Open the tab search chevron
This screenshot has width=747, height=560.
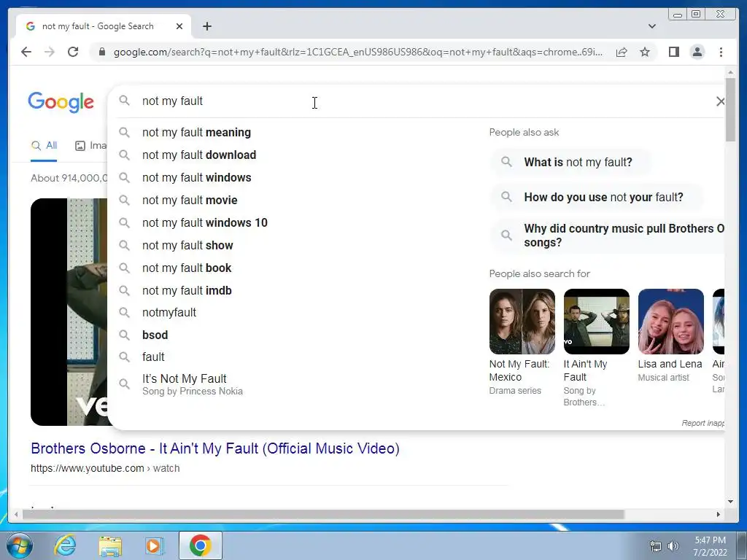[651, 26]
